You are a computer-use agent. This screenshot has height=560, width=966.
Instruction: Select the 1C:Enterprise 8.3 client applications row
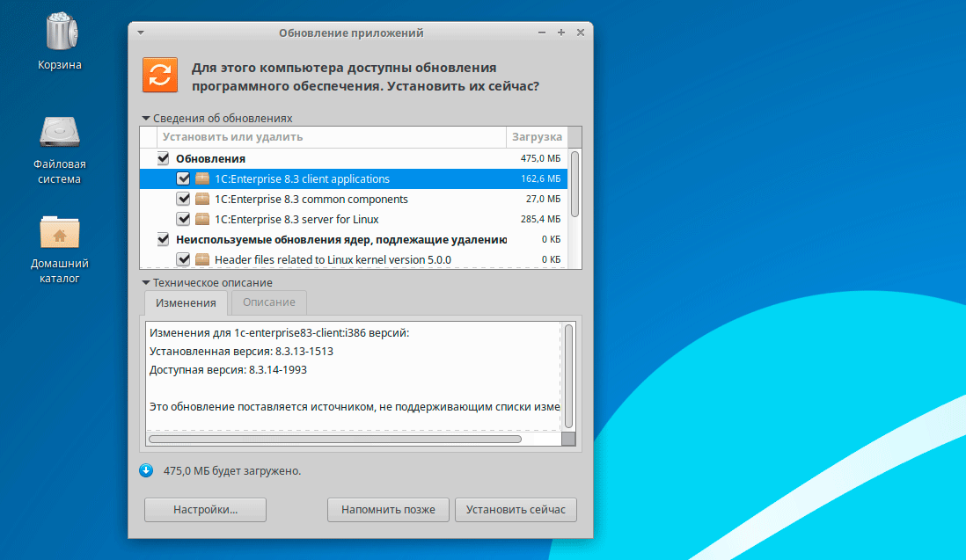click(x=354, y=178)
